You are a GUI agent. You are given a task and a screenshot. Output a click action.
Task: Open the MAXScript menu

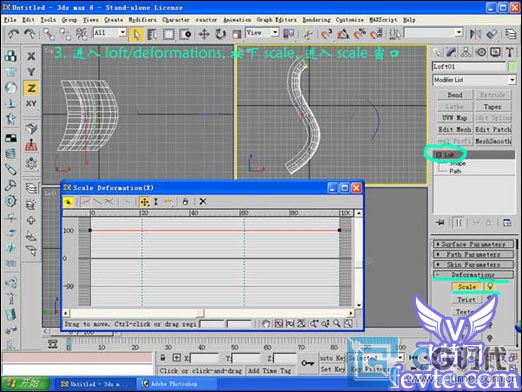point(383,20)
